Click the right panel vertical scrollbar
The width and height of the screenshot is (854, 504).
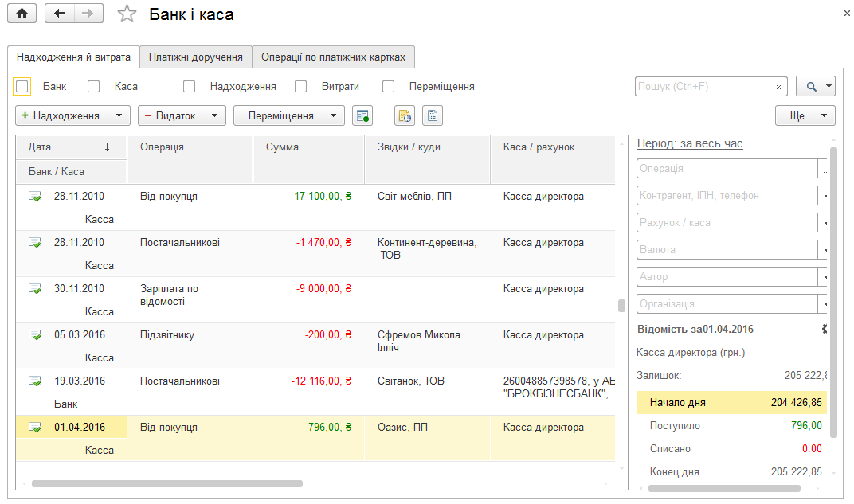833,292
